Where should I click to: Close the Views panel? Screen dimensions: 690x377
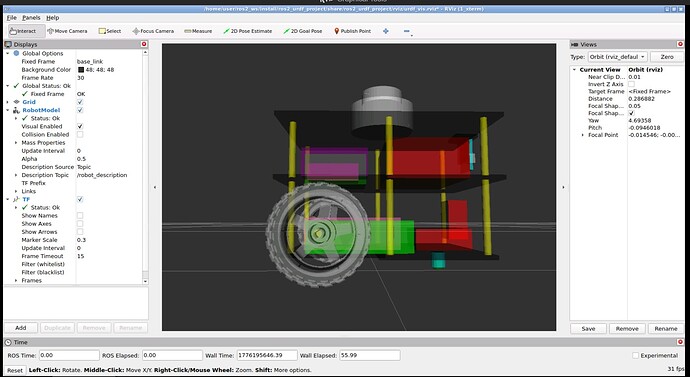click(680, 44)
